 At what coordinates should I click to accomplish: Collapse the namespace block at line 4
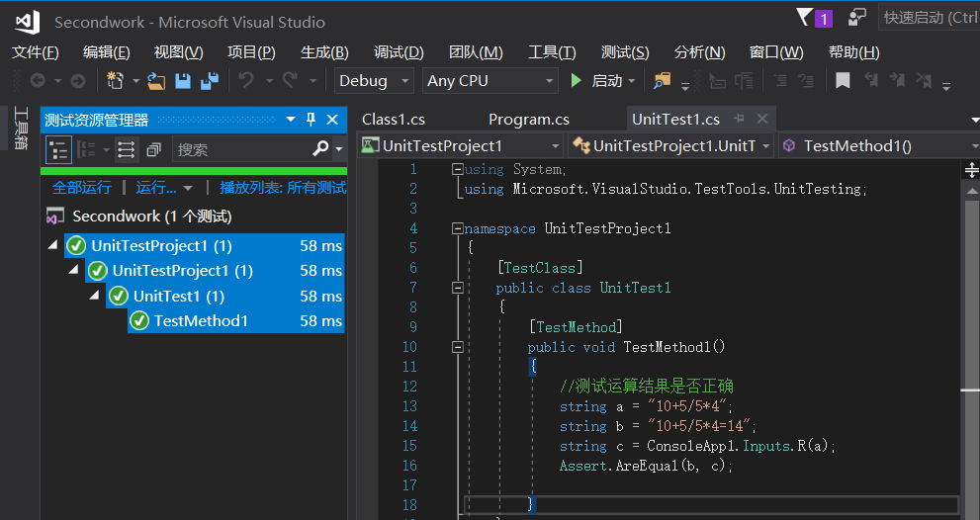458,228
